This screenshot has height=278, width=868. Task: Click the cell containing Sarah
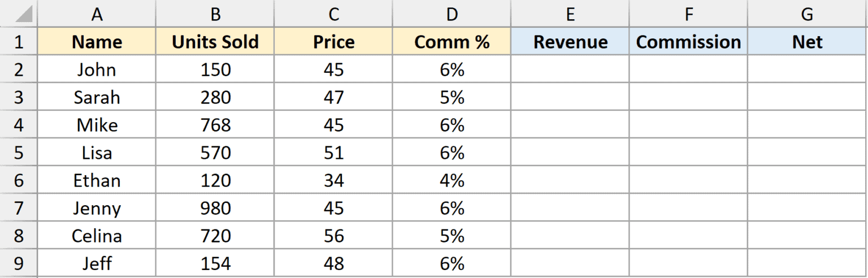click(x=97, y=97)
